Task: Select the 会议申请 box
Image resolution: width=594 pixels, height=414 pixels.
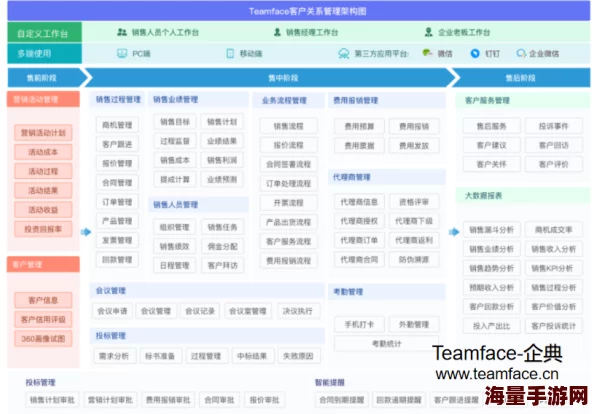Action: pyautogui.click(x=112, y=311)
